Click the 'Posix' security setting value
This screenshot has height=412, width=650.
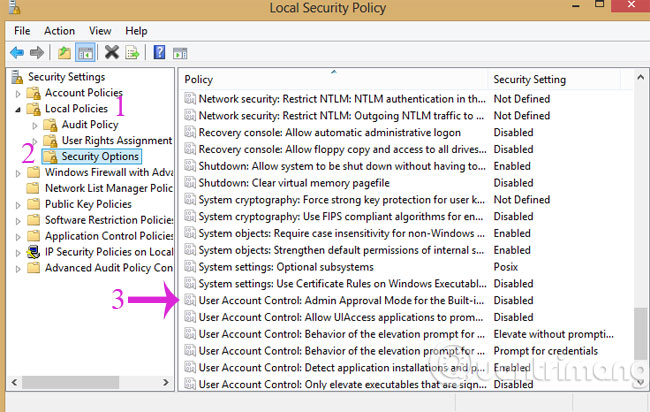click(505, 267)
